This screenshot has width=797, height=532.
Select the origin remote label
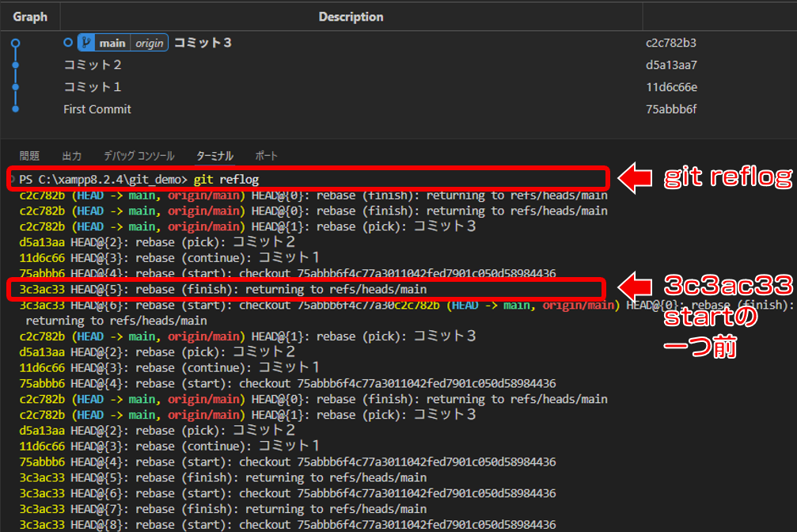[x=148, y=43]
